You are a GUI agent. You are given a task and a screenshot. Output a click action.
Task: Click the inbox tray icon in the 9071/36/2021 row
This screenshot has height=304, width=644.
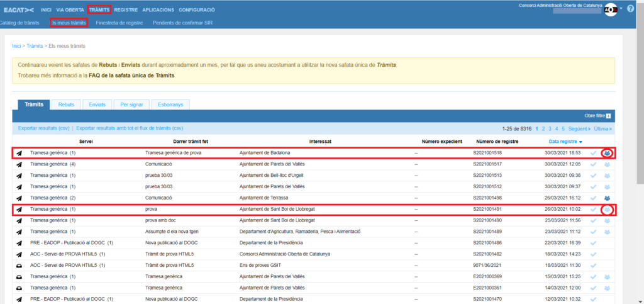(19, 266)
